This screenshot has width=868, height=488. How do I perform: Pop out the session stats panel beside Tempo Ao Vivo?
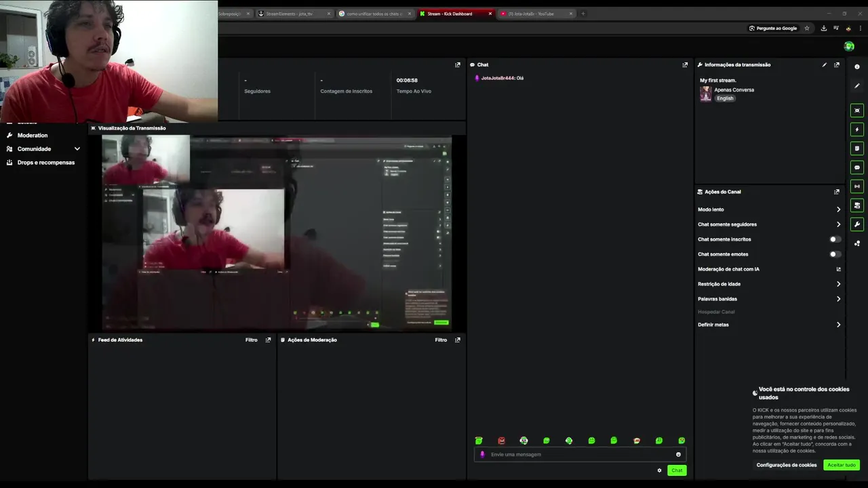458,65
